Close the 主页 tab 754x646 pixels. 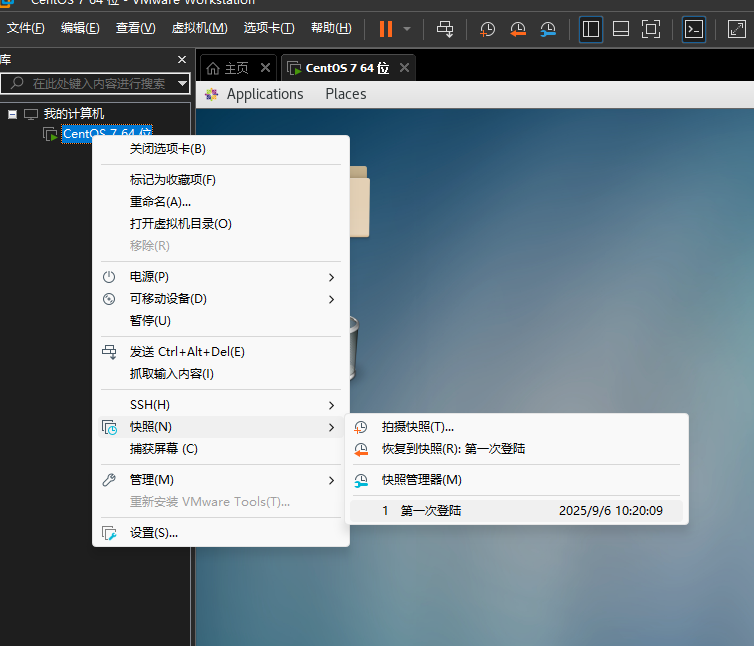click(x=265, y=68)
